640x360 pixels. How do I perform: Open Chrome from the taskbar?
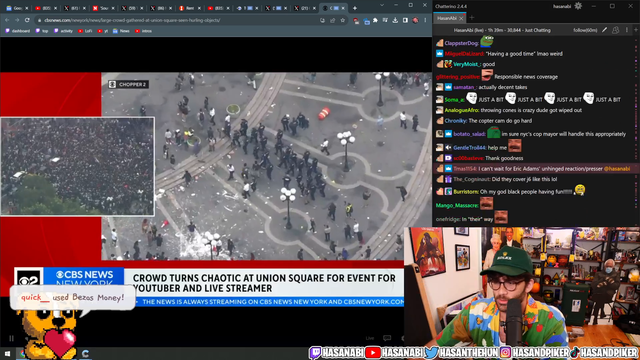22,353
